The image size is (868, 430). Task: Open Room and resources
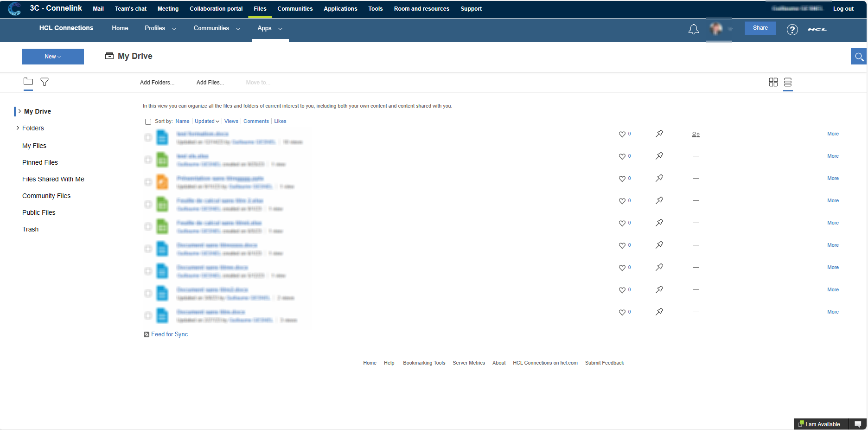pos(421,9)
